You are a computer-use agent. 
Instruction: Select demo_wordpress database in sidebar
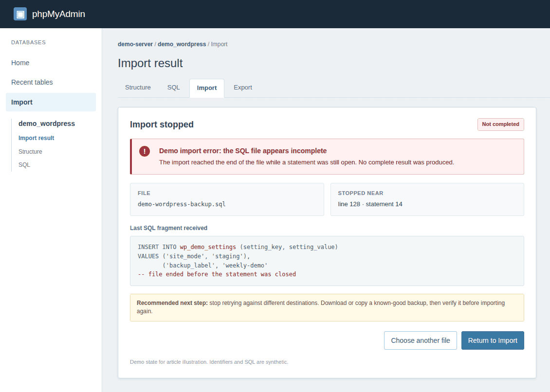coord(47,124)
